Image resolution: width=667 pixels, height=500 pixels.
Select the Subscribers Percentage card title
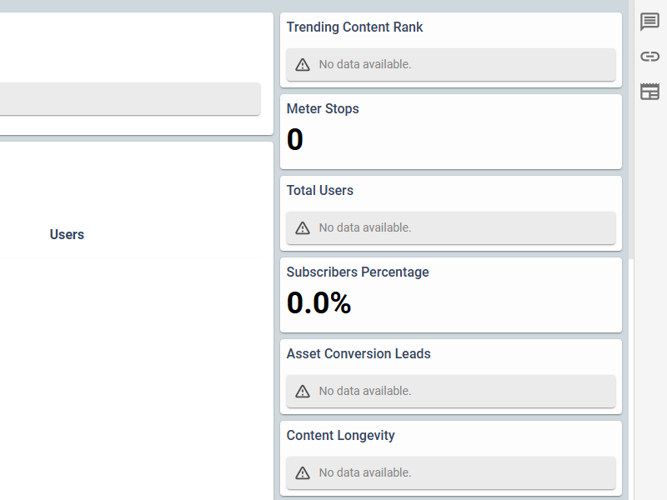[358, 272]
